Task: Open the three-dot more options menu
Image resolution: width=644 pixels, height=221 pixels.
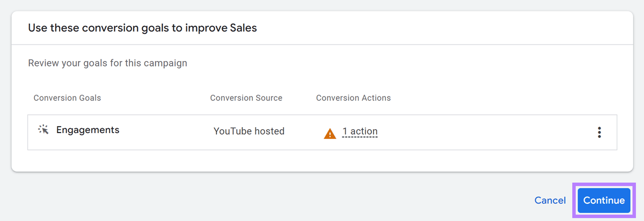Action: (x=599, y=132)
